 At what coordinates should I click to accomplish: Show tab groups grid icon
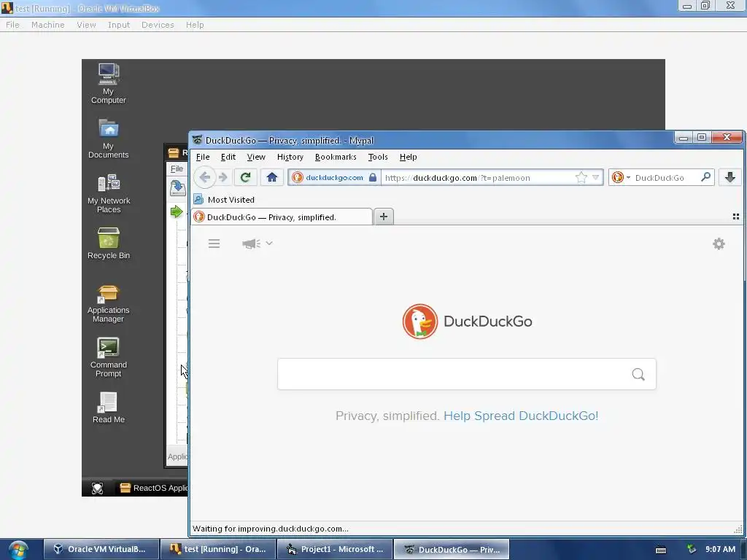tap(735, 217)
